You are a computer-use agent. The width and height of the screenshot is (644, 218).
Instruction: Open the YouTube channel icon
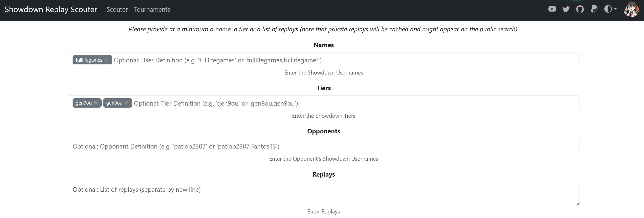tap(552, 9)
